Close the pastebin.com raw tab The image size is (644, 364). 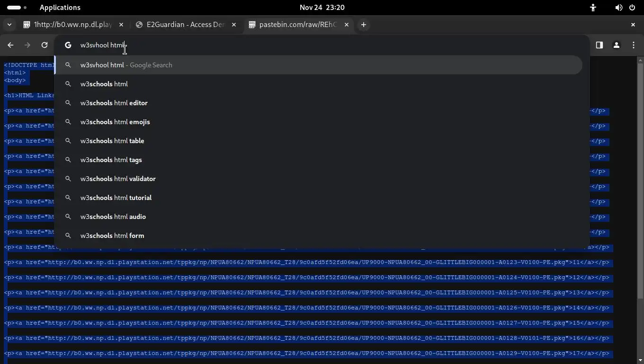point(347,25)
